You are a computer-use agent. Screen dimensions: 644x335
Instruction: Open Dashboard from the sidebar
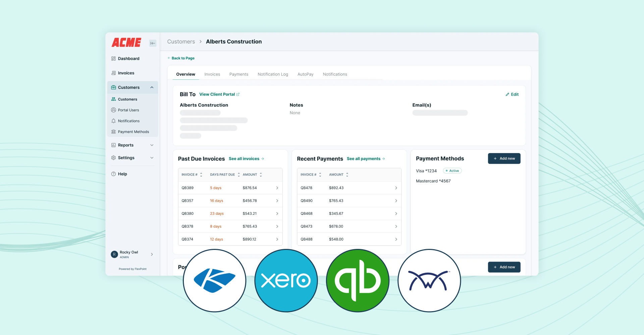(x=128, y=58)
